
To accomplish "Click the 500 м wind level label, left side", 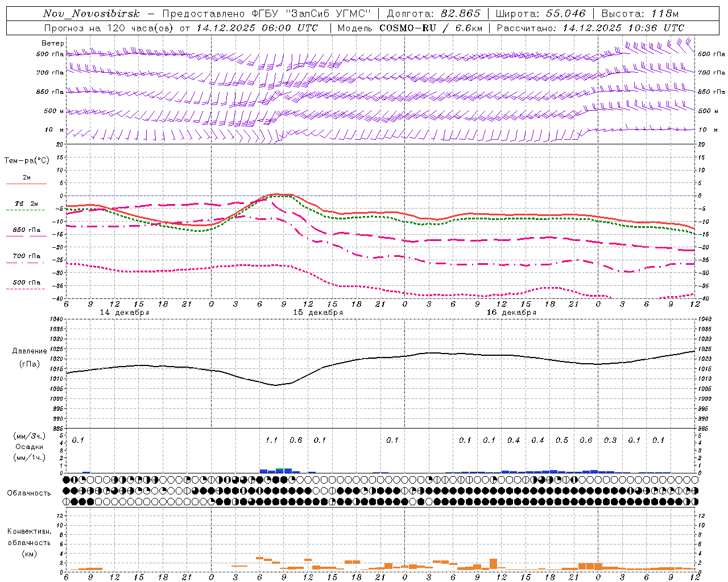I will click(x=55, y=111).
